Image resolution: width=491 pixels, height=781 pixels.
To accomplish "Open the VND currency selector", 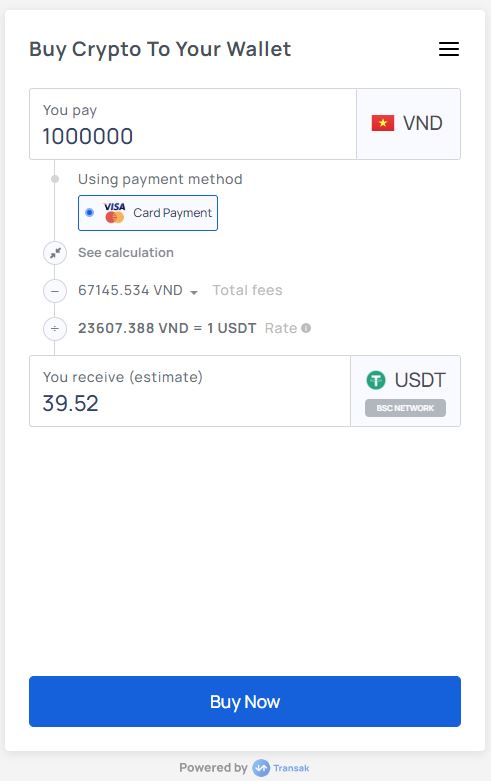I will click(x=408, y=124).
